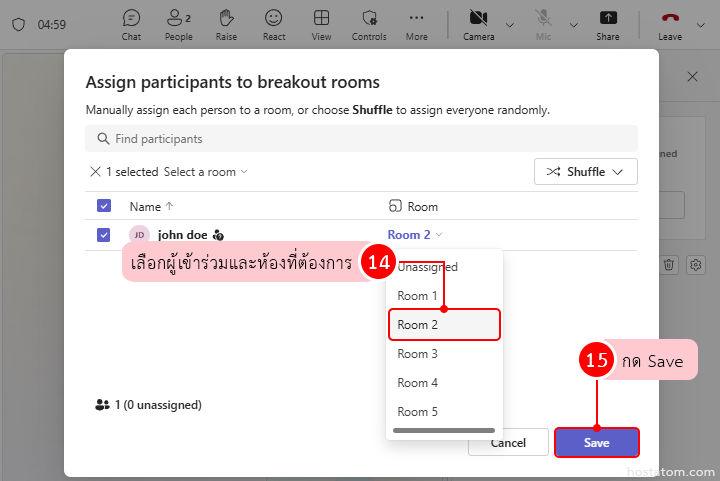Viewport: 720px width, 481px height.
Task: Save the room assignments
Action: pyautogui.click(x=597, y=442)
